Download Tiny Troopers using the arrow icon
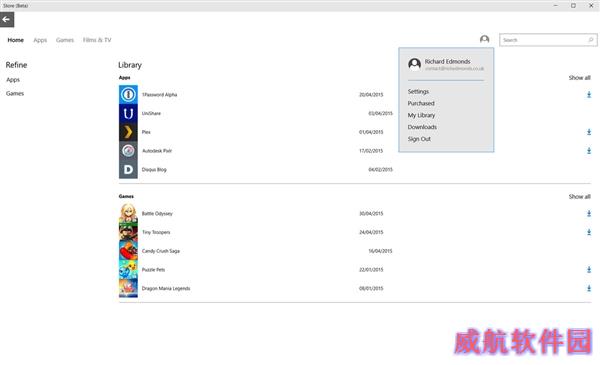Image resolution: width=600 pixels, height=365 pixels. click(x=589, y=232)
